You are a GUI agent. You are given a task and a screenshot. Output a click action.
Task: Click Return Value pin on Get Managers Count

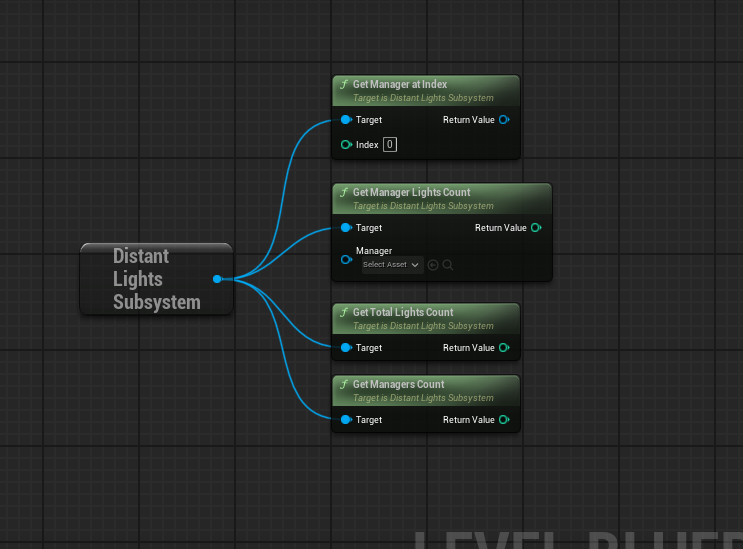tap(504, 420)
